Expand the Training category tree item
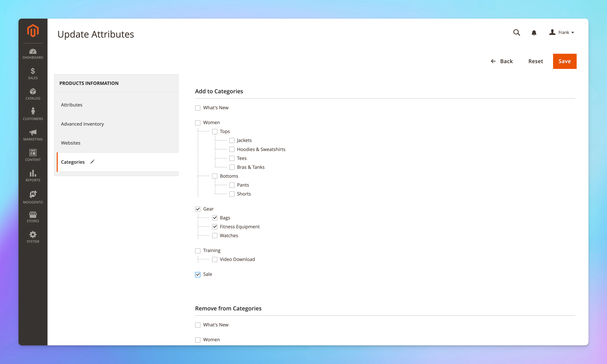 point(212,250)
